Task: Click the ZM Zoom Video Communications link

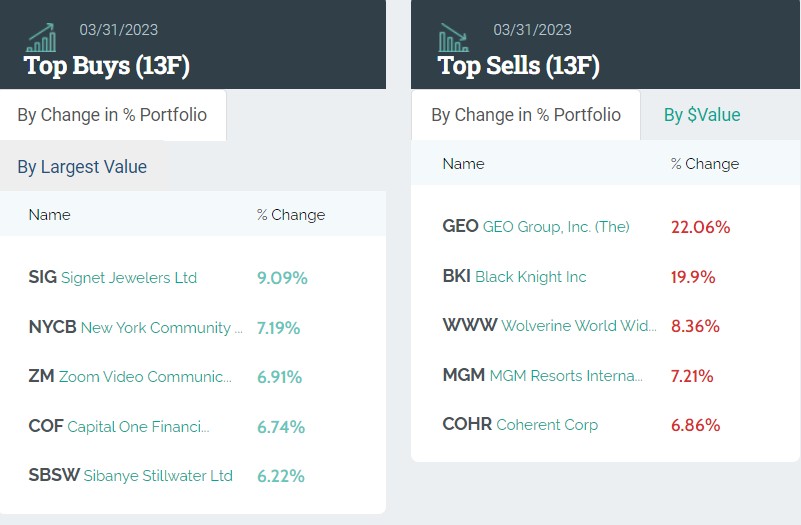Action: pos(130,377)
